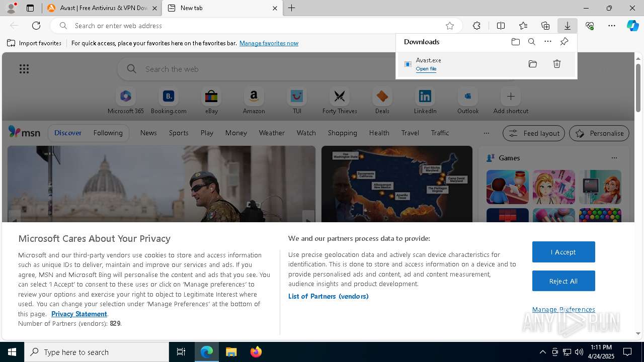
Task: Click the taskbar search box
Action: (97, 352)
